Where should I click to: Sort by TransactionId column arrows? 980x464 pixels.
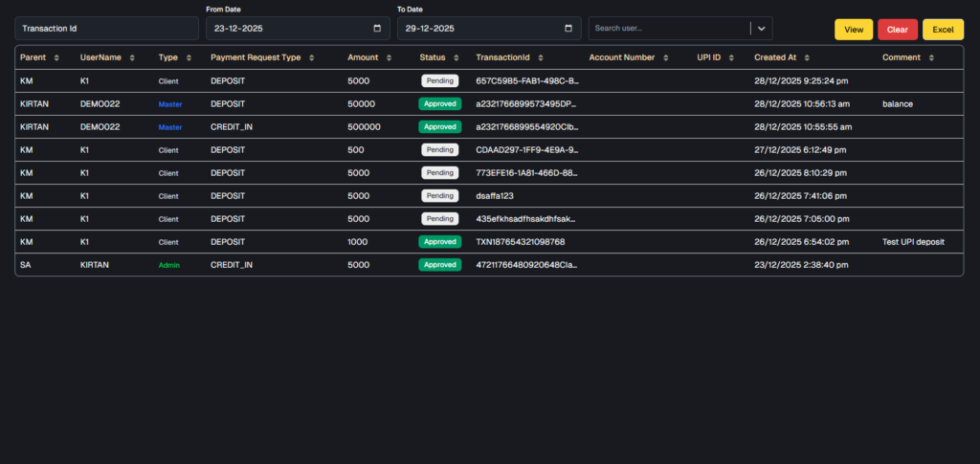[x=554, y=57]
